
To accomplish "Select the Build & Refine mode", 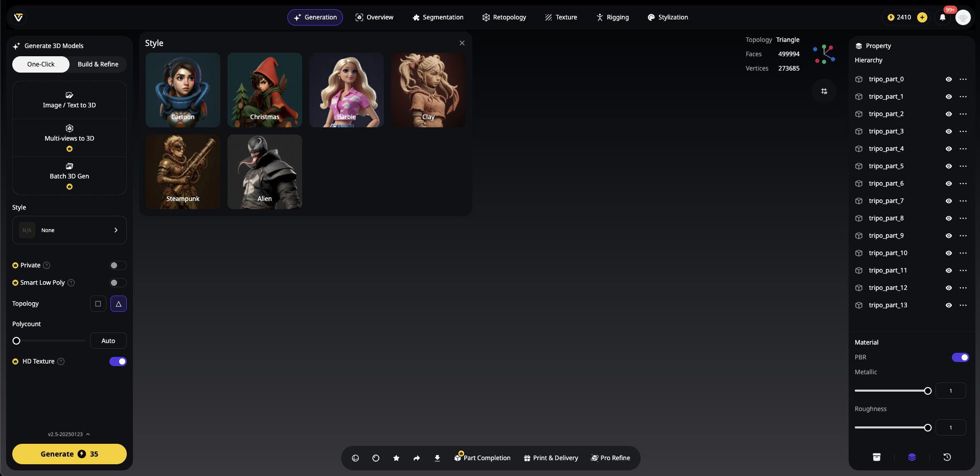I will [x=98, y=64].
